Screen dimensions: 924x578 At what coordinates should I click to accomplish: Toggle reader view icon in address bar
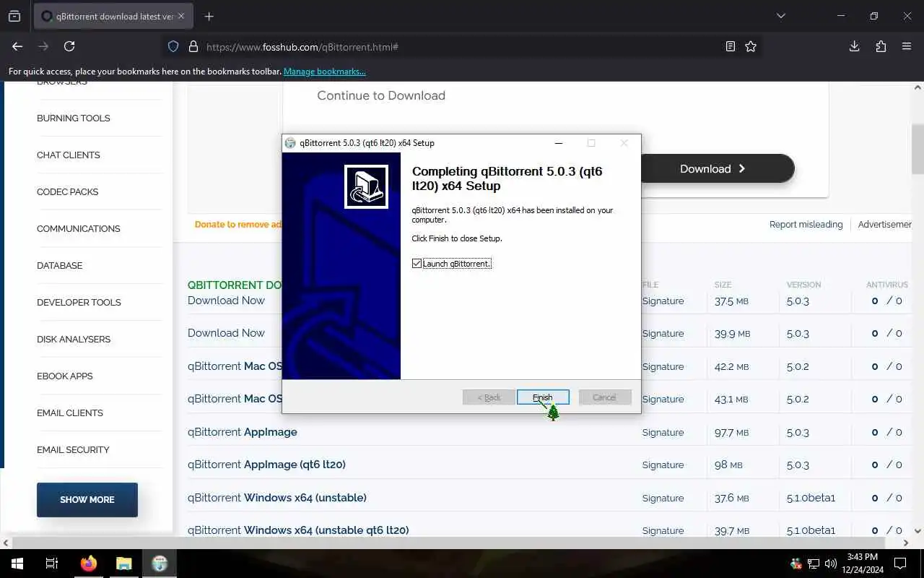(x=731, y=46)
